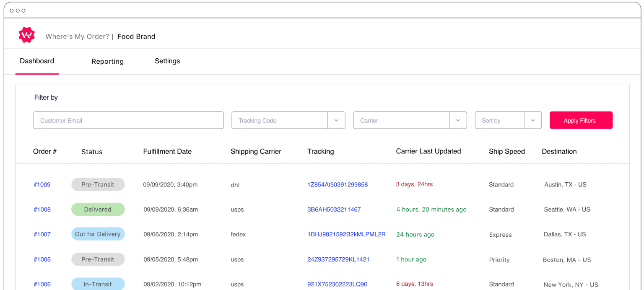The width and height of the screenshot is (644, 290).
Task: Click the In-Transit status badge
Action: point(98,284)
